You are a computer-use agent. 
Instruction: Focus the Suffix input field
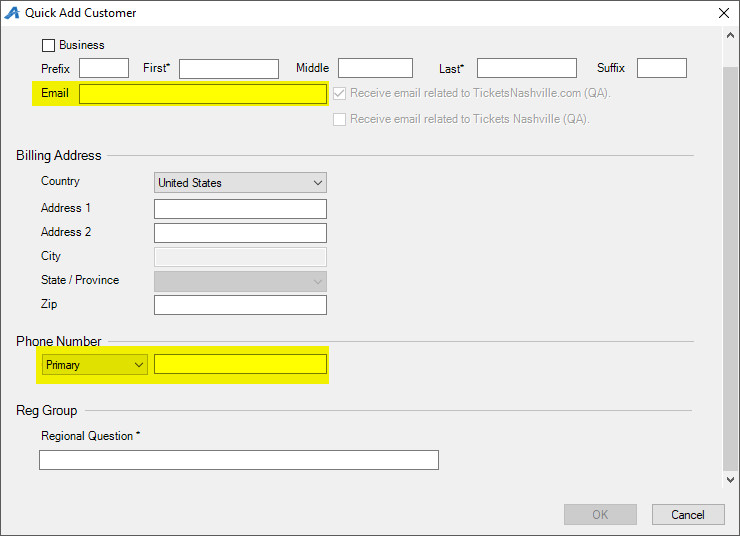coord(662,68)
